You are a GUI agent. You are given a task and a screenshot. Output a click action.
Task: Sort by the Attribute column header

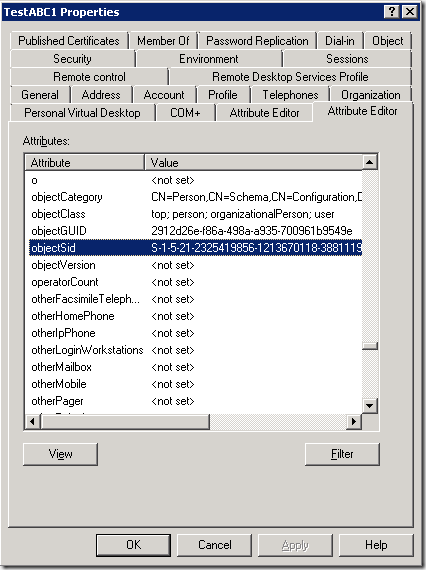tap(85, 162)
